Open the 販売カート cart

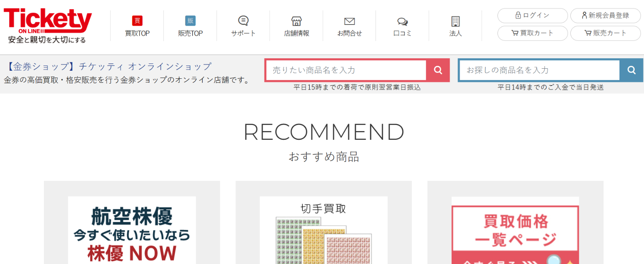605,33
